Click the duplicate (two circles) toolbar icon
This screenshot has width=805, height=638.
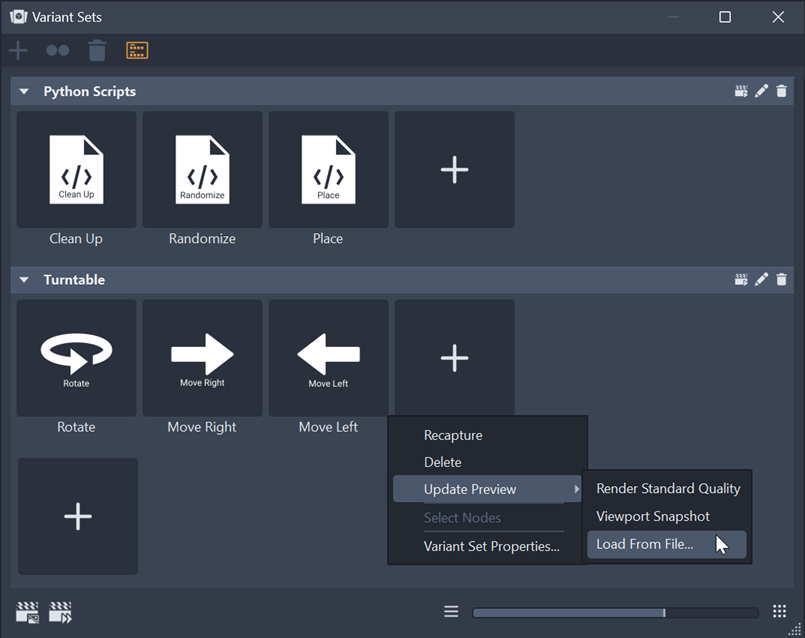pyautogui.click(x=58, y=50)
